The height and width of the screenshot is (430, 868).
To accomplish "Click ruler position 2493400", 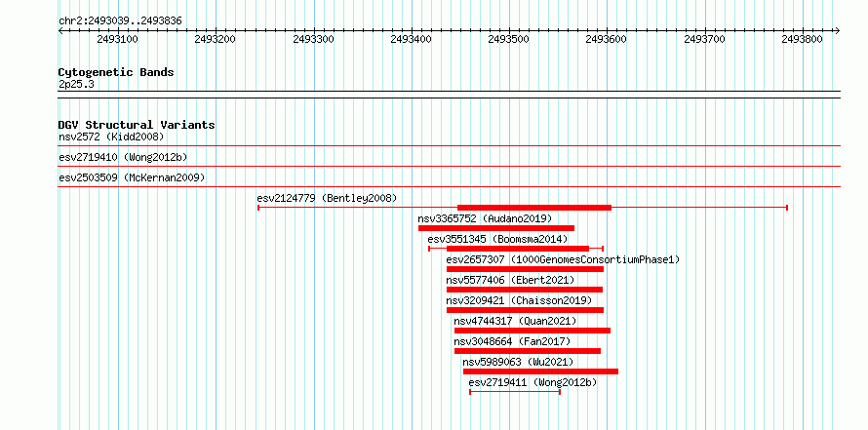I will click(412, 39).
